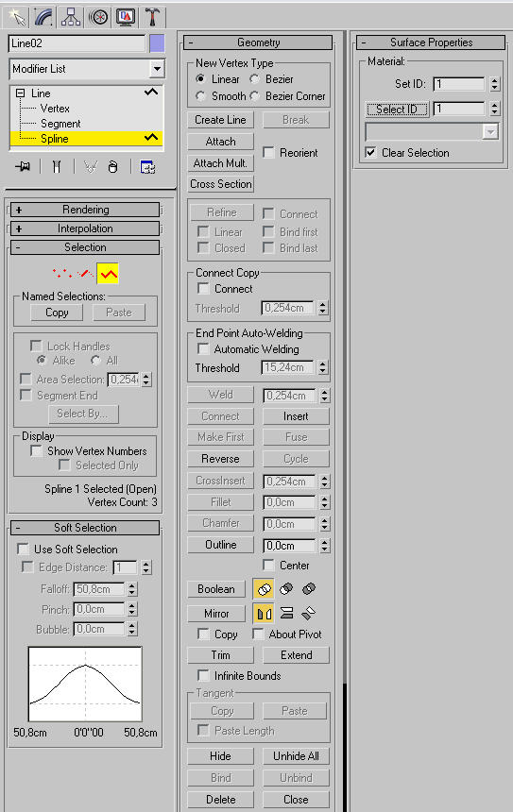
Task: Click the Create Line button
Action: 221,120
